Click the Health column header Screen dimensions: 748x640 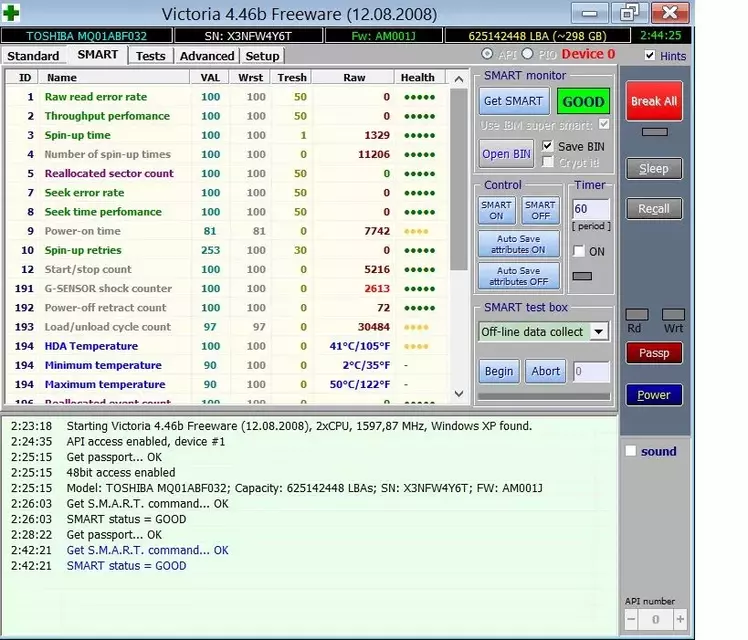click(417, 77)
